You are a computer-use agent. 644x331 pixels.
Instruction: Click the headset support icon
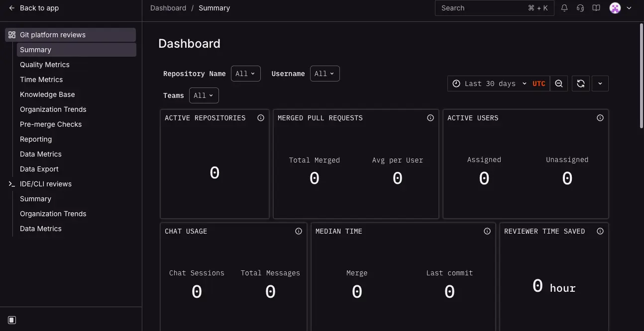point(580,8)
